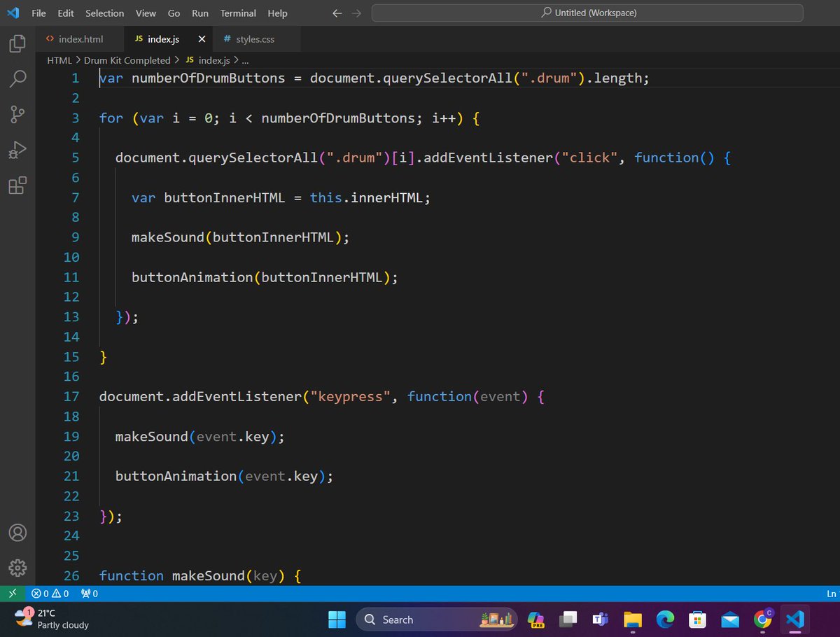Click the remote window indicator
Screen dimensions: 840x637
[x=13, y=593]
